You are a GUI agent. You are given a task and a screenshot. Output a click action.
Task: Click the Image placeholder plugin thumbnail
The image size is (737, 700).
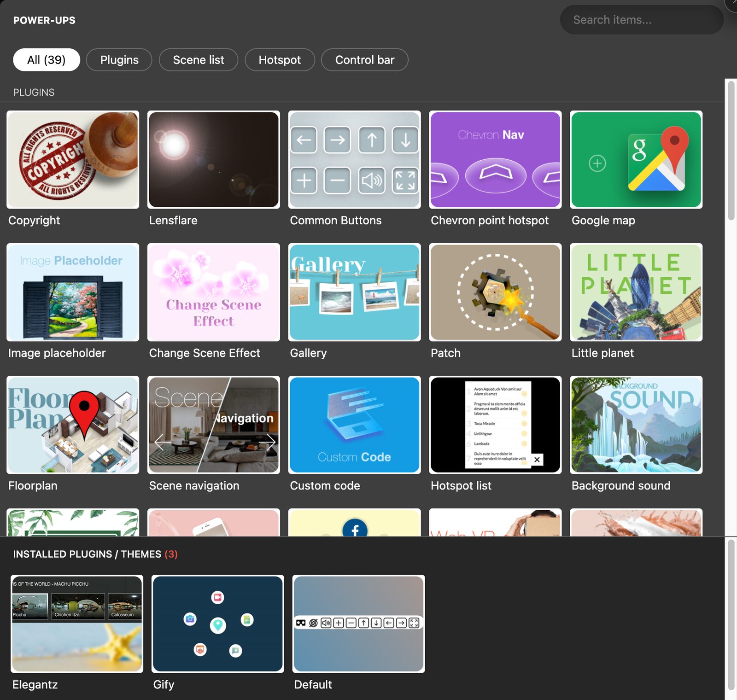(73, 292)
